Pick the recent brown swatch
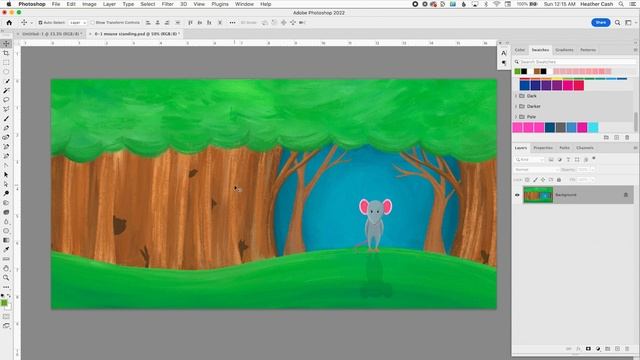The width and height of the screenshot is (640, 360). [537, 71]
